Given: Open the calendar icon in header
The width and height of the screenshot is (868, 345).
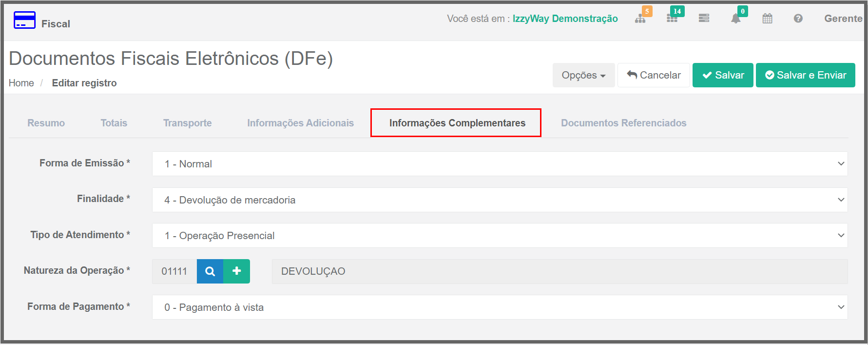Looking at the screenshot, I should point(767,19).
